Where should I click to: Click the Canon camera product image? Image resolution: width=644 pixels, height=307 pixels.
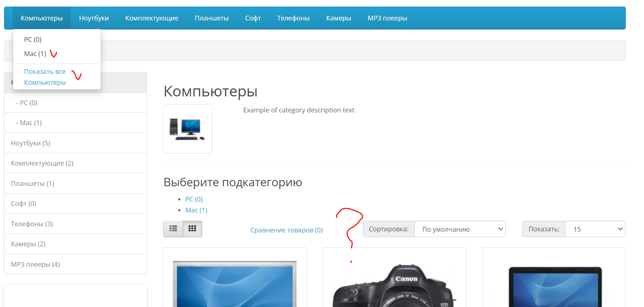[394, 286]
